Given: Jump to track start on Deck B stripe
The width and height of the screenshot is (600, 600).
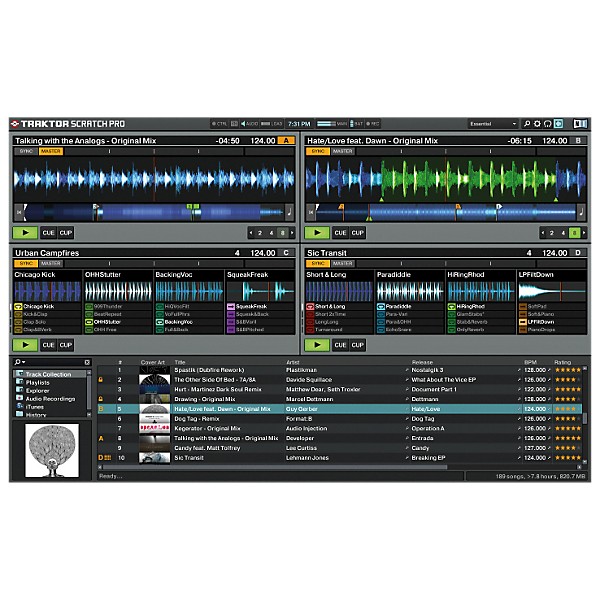Looking at the screenshot, I should [311, 212].
